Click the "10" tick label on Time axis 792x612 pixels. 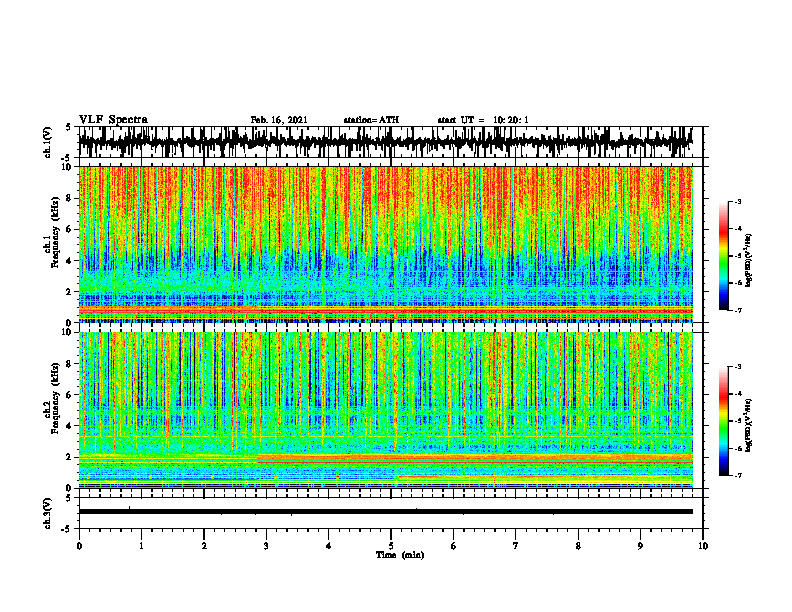[703, 546]
